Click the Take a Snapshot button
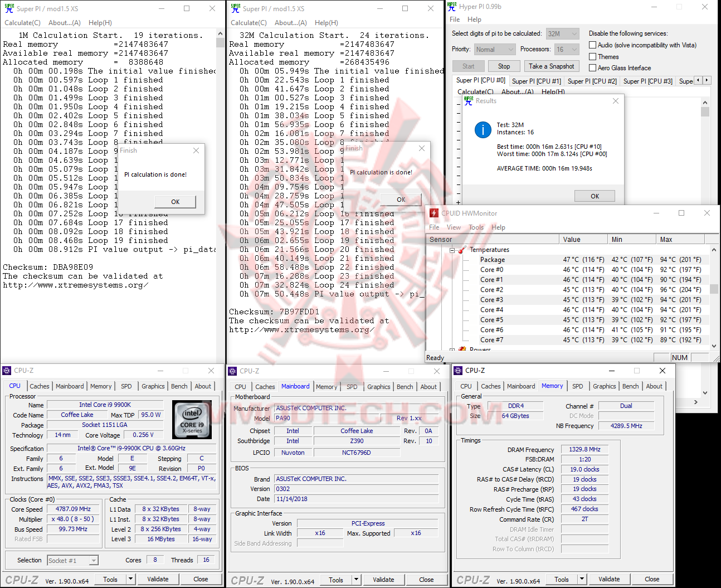This screenshot has height=588, width=721. tap(551, 66)
